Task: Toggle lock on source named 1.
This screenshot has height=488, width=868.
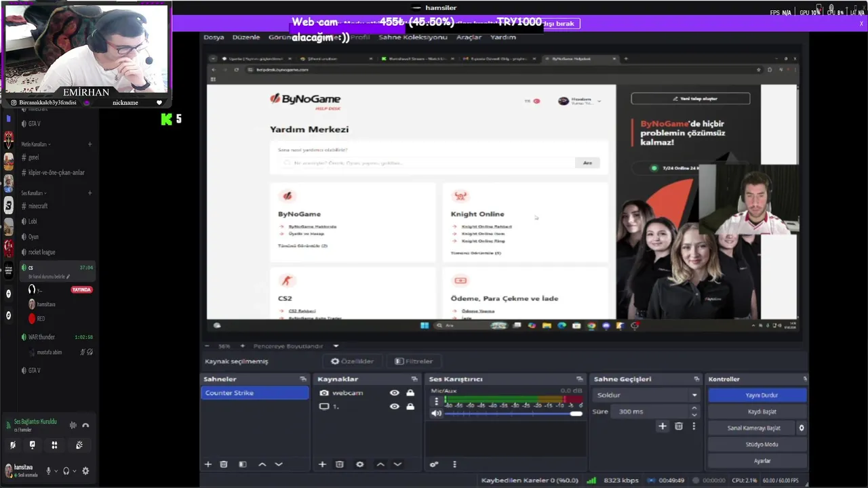Action: (x=410, y=407)
